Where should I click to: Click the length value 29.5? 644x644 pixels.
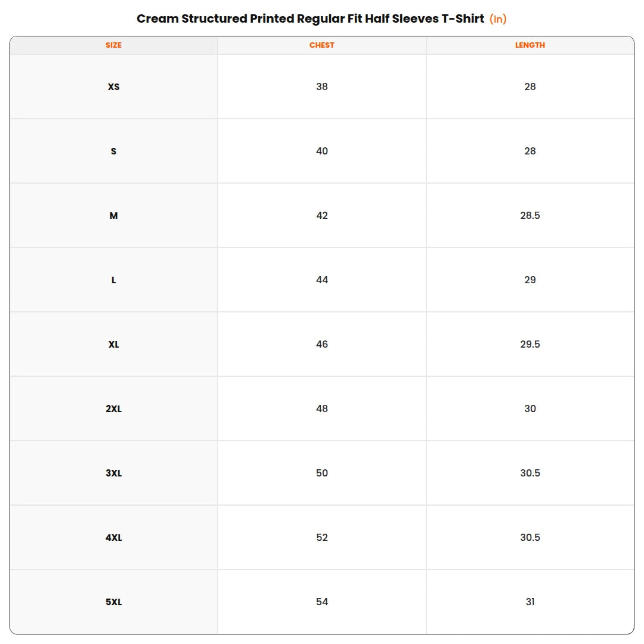[x=530, y=344]
